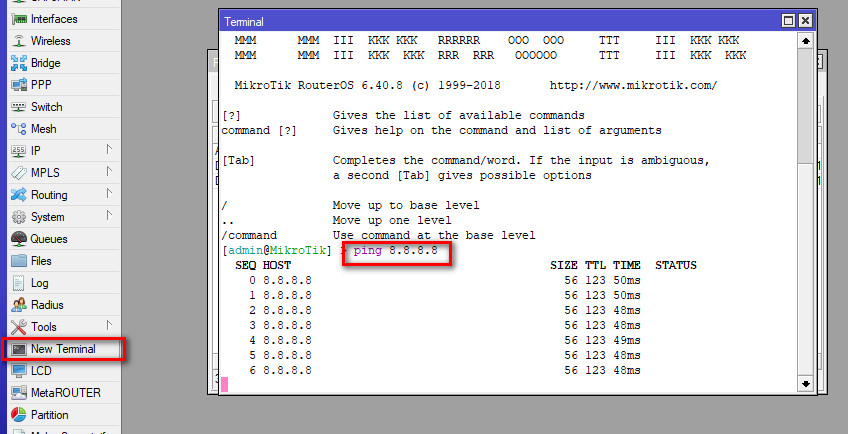Screen dimensions: 848x434
Task: Maximize the Terminal window
Action: point(789,21)
